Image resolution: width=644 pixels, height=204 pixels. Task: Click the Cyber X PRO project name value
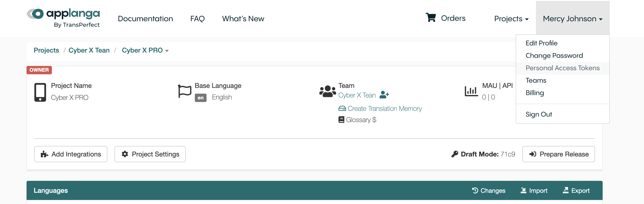[x=70, y=97]
